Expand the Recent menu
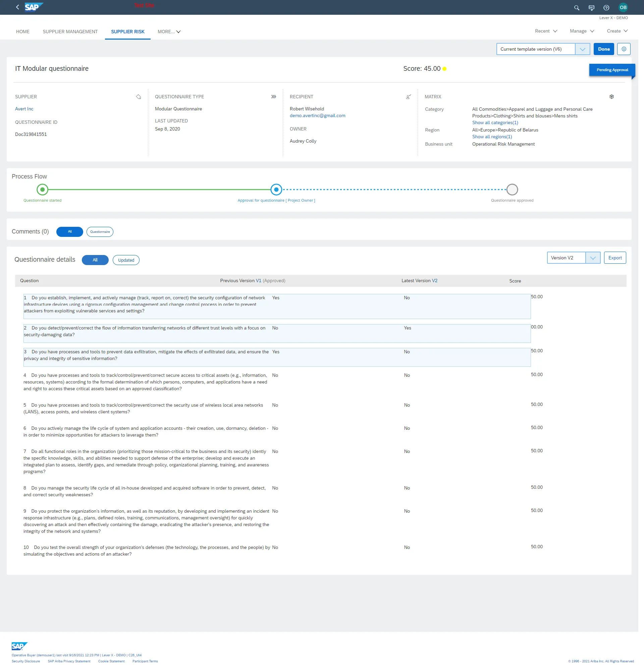This screenshot has width=644, height=665. click(x=546, y=31)
